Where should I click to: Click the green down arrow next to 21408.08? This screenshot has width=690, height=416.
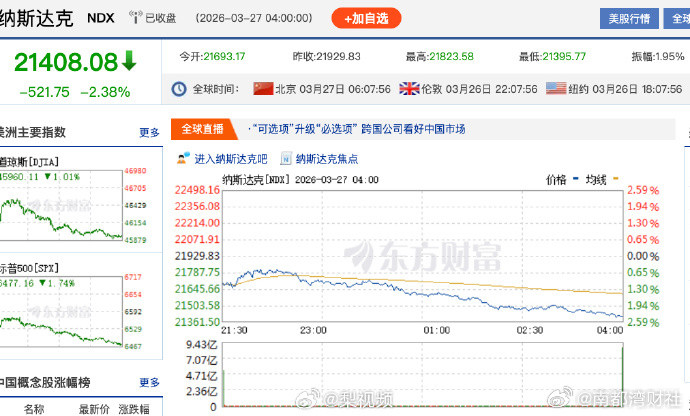[129, 61]
